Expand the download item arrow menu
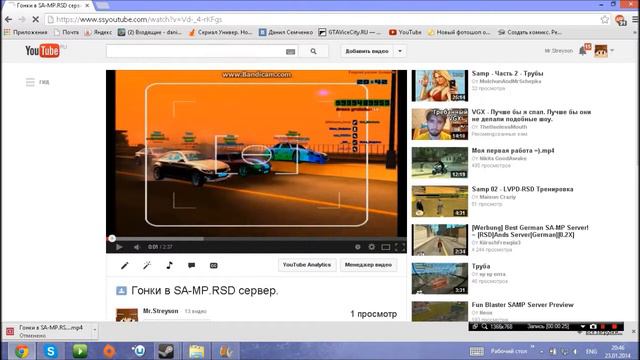This screenshot has width=640, height=360. (x=94, y=330)
